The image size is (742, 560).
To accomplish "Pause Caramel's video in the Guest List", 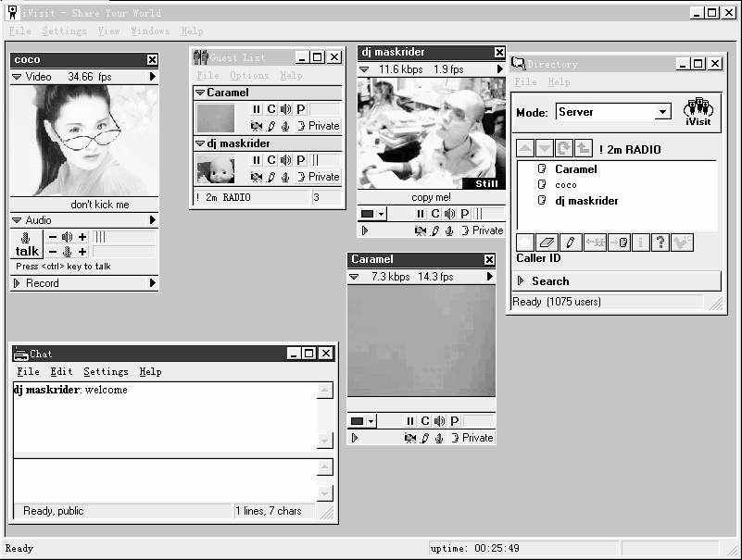I will [257, 109].
